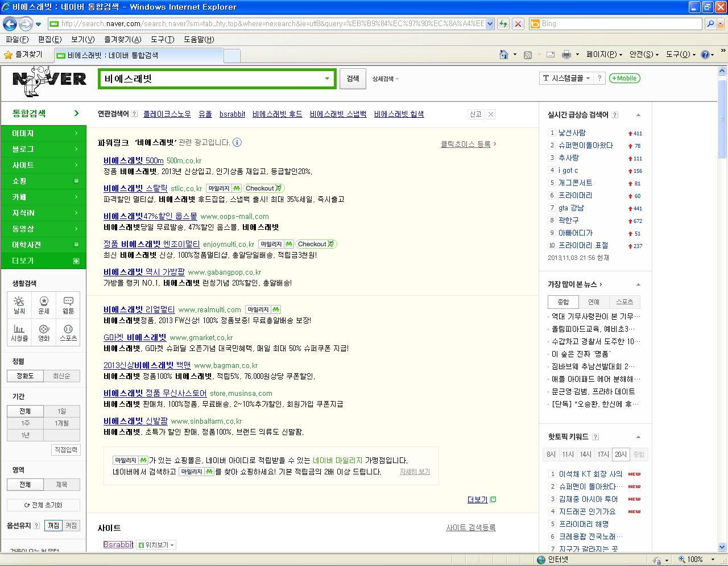Click the browser Forward arrow button
Image resolution: width=728 pixels, height=566 pixels.
tap(26, 24)
